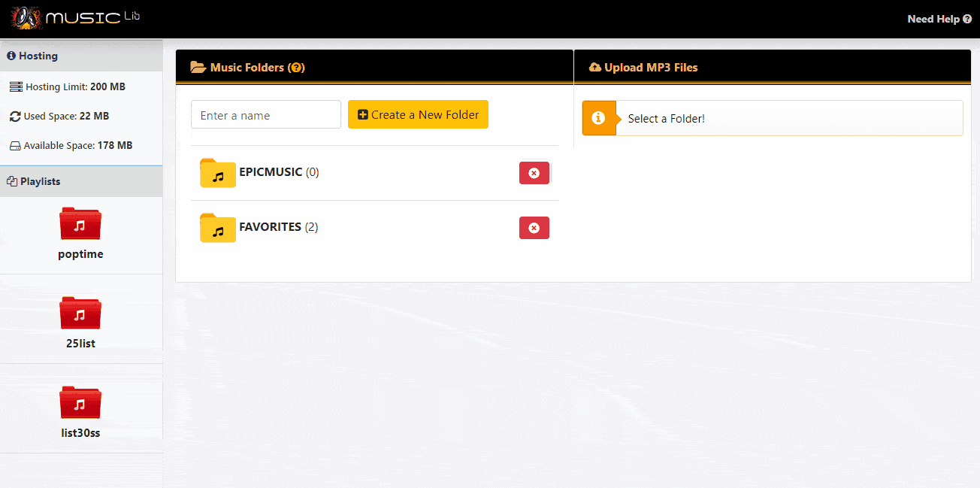Click the open folder icon beside Music Folders
The height and width of the screenshot is (488, 980).
198,67
